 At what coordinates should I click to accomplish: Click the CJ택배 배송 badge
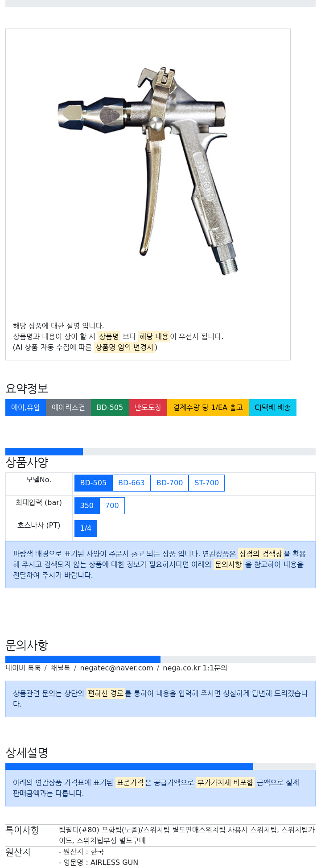[272, 408]
